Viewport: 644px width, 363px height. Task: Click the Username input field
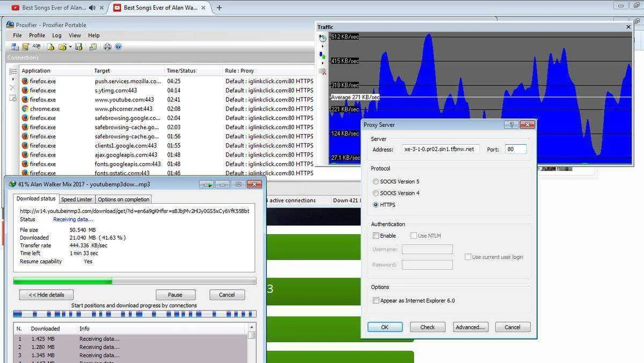tap(427, 249)
